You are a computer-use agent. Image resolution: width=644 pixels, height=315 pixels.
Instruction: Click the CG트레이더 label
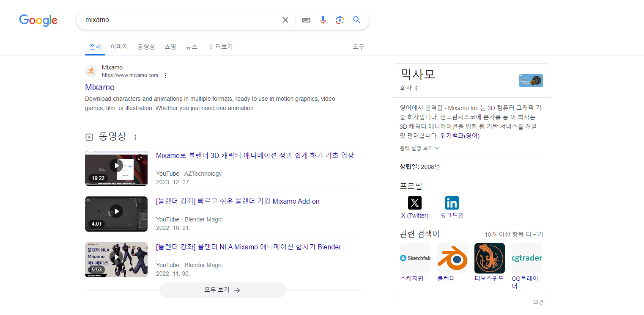pos(525,282)
